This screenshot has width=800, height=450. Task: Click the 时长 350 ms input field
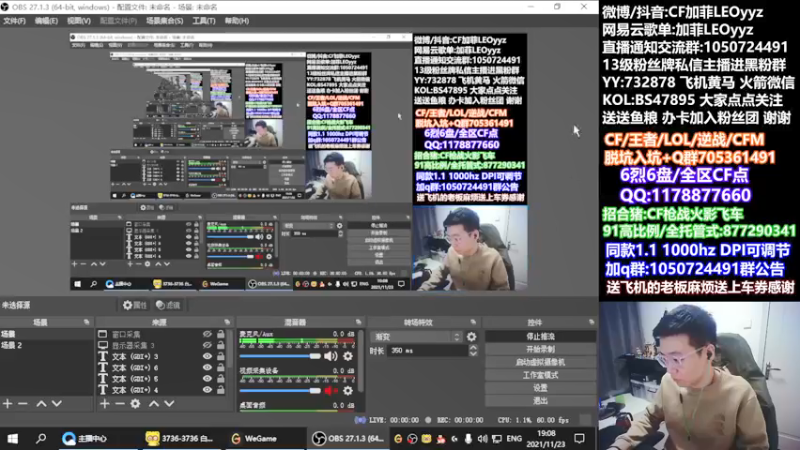(x=428, y=351)
